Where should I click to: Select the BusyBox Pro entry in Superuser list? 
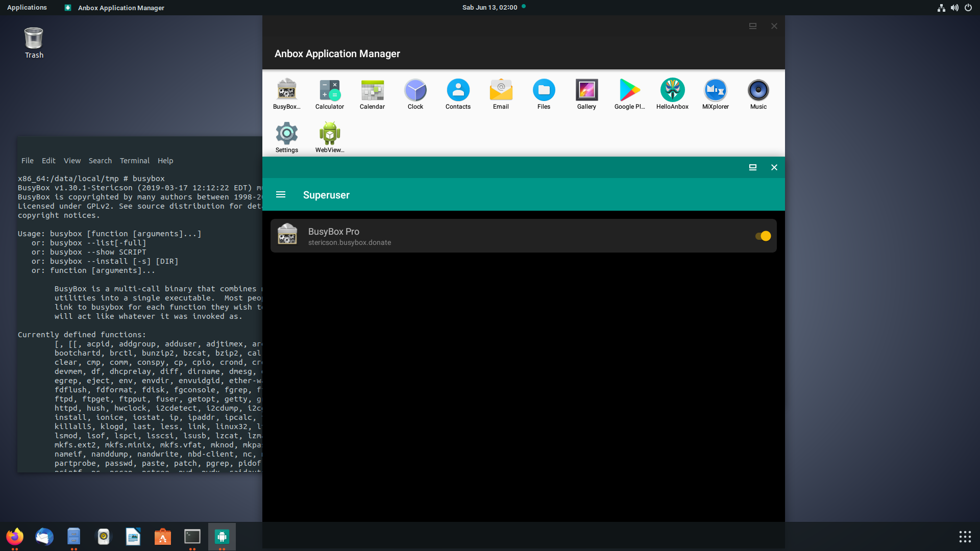459,236
